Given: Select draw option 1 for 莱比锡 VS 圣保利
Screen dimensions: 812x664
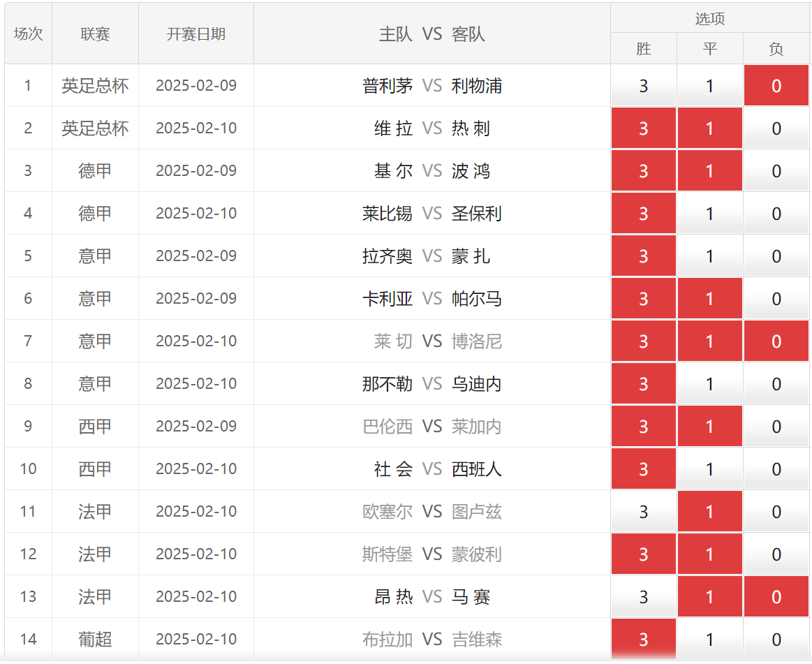Looking at the screenshot, I should point(709,213).
